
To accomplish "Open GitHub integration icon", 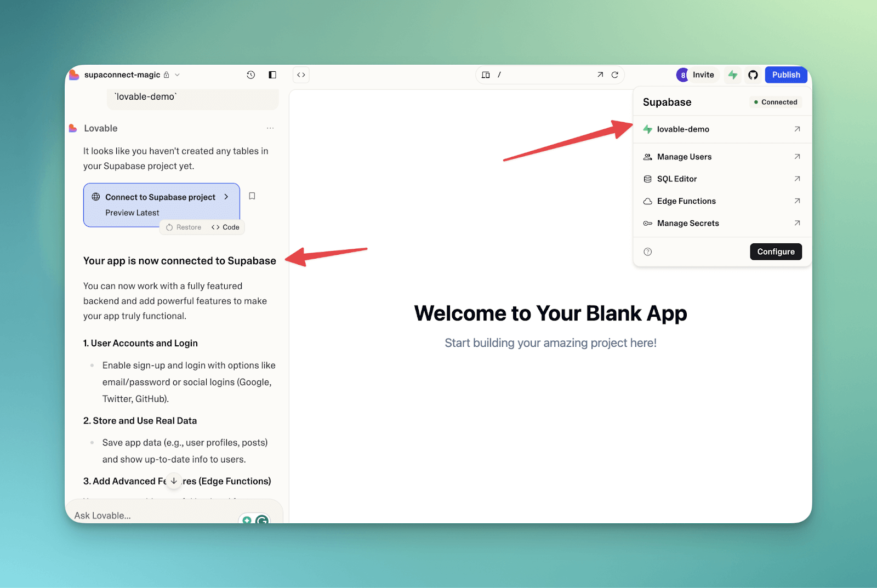I will point(753,75).
